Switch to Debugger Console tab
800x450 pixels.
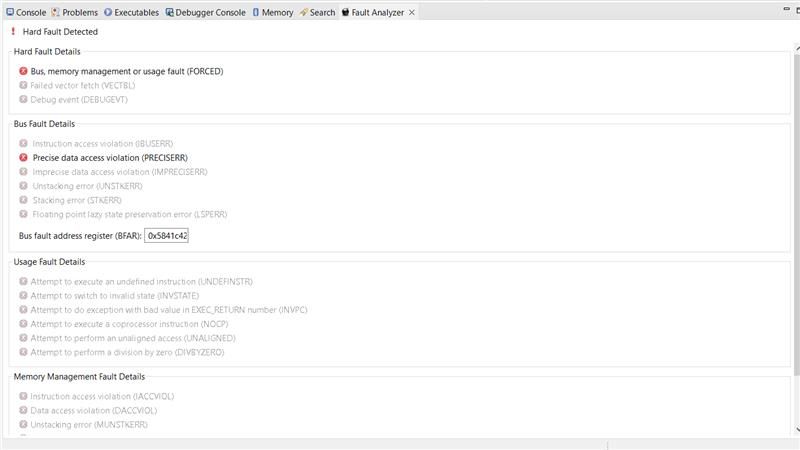tap(205, 12)
